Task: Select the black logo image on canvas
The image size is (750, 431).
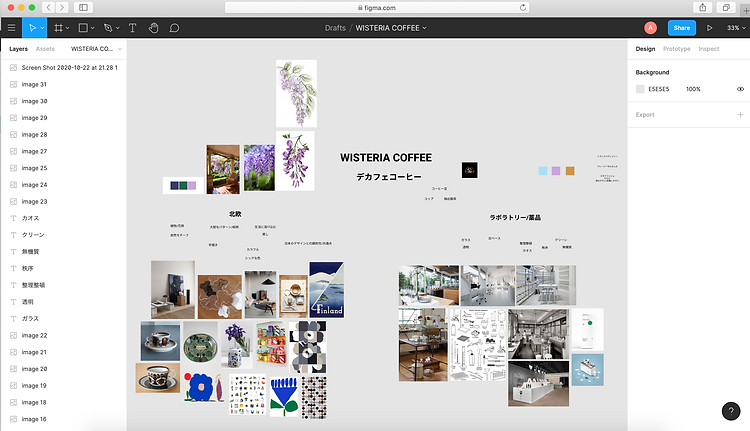Action: [x=469, y=170]
